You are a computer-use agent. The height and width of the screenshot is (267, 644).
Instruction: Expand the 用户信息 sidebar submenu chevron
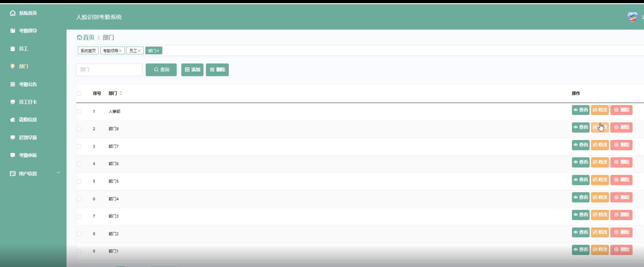(x=58, y=173)
